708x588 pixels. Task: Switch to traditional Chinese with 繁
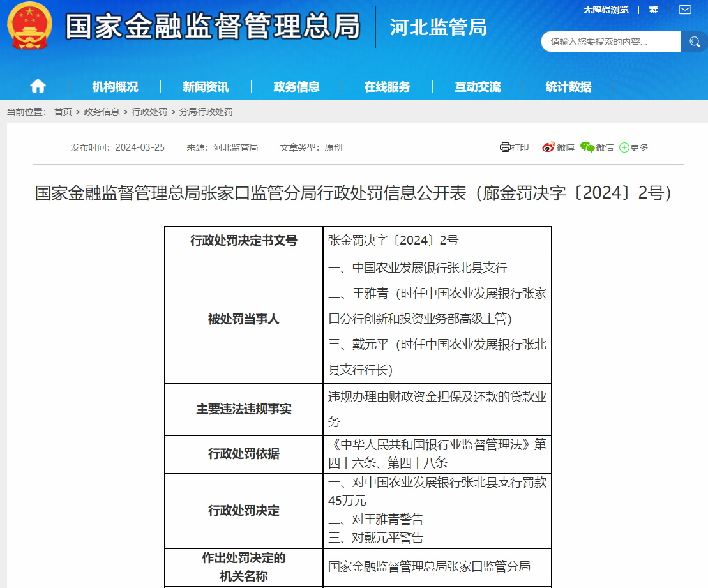tap(652, 10)
